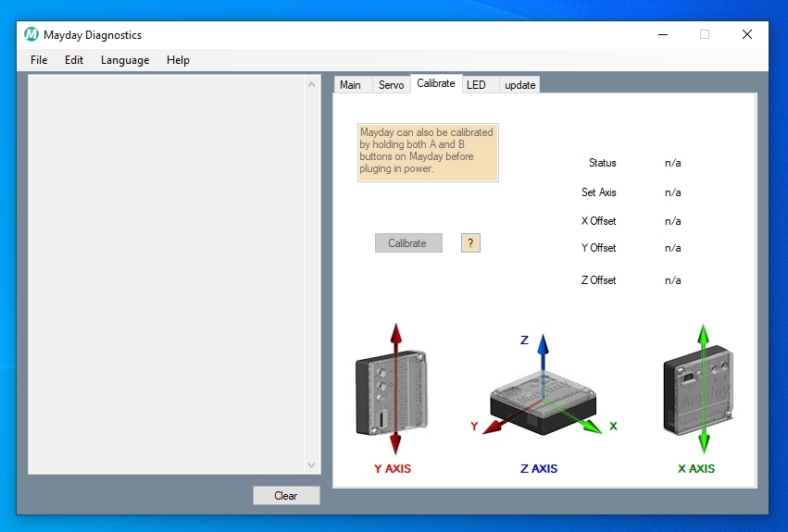The width and height of the screenshot is (788, 532).
Task: Open the Language menu
Action: coord(125,60)
